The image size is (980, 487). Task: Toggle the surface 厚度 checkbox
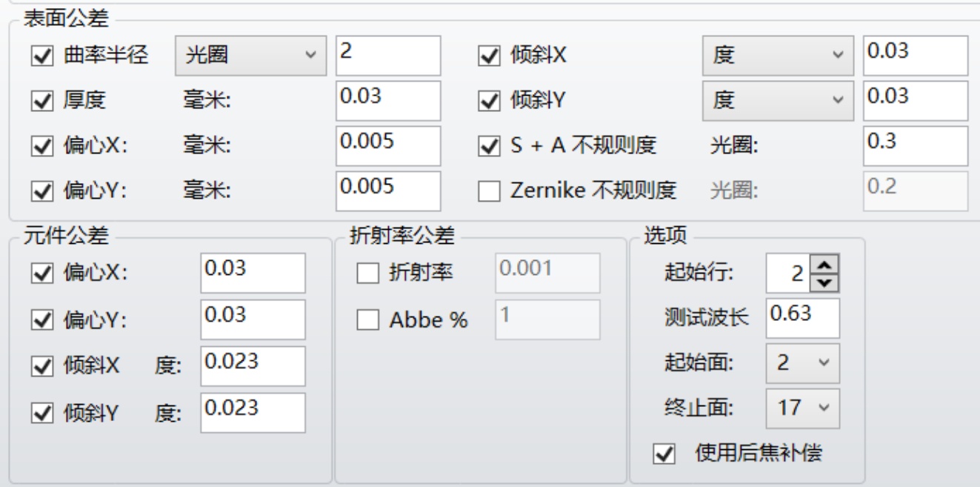point(42,101)
